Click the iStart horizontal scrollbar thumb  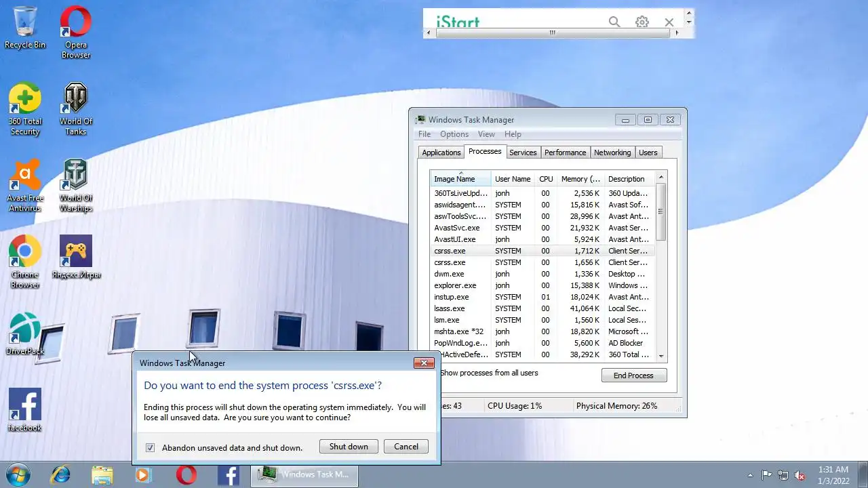click(552, 33)
